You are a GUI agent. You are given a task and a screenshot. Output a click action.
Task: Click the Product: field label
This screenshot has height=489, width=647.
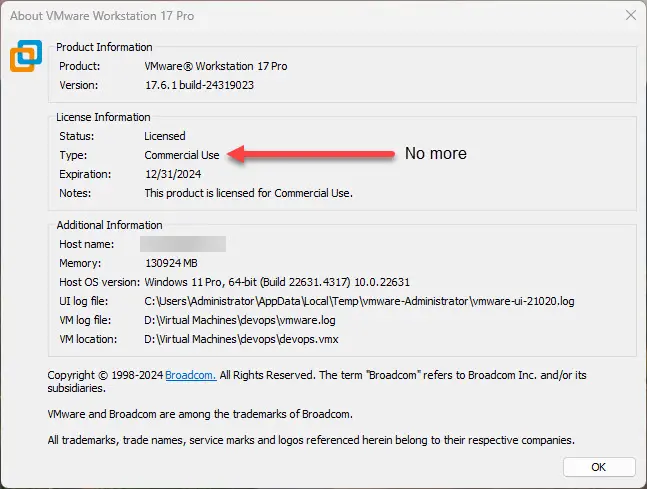[80, 66]
